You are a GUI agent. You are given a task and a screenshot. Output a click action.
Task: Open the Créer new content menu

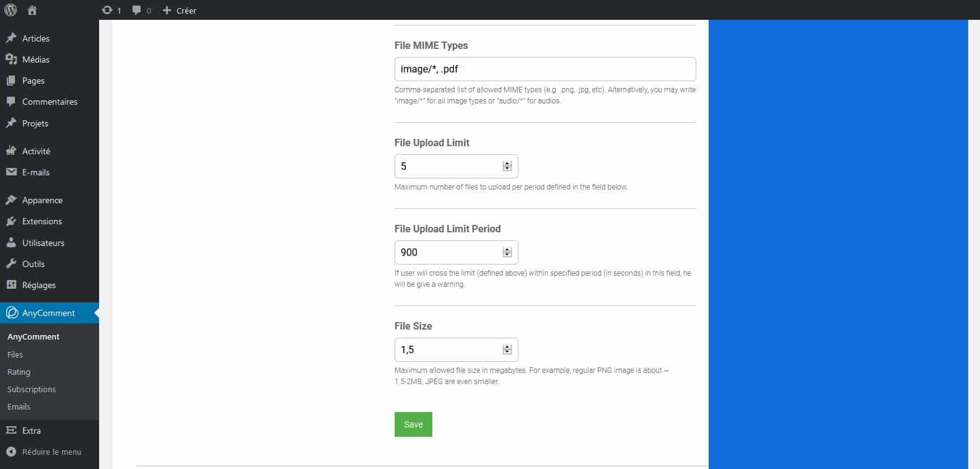coord(180,10)
